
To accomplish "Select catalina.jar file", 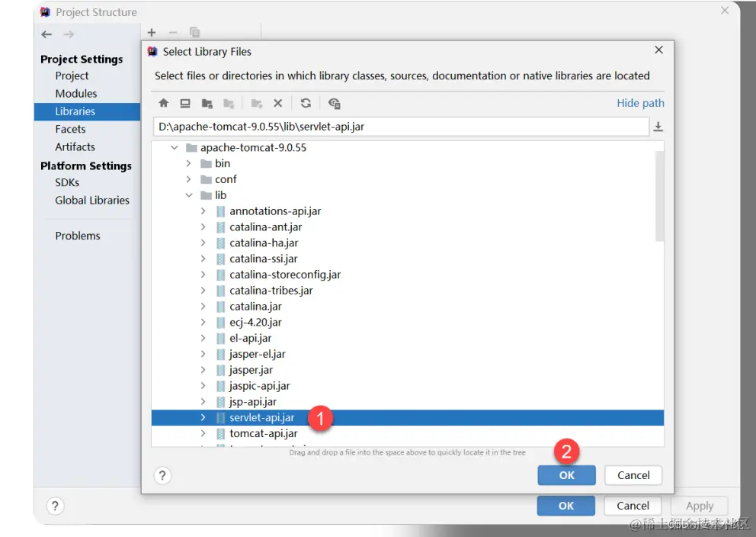I will click(255, 307).
